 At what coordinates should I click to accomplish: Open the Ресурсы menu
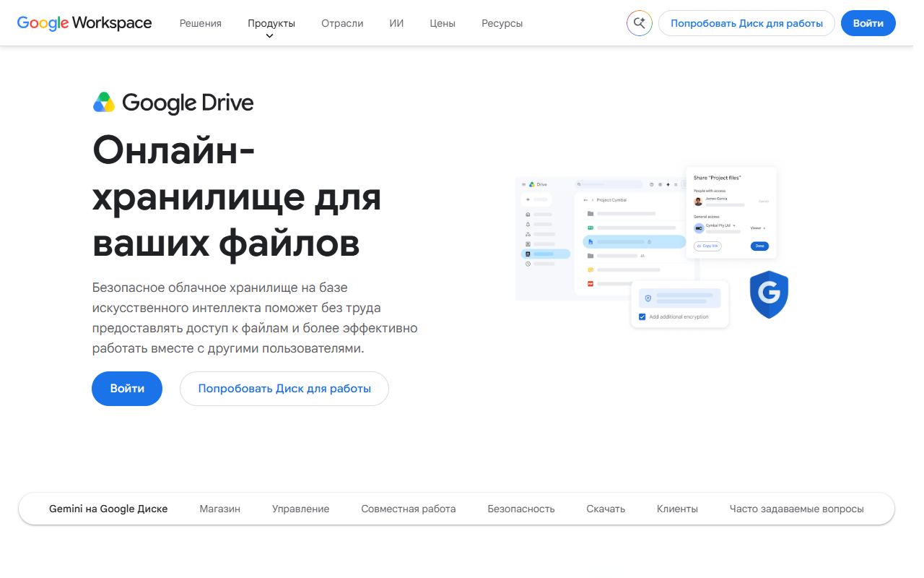(x=502, y=23)
